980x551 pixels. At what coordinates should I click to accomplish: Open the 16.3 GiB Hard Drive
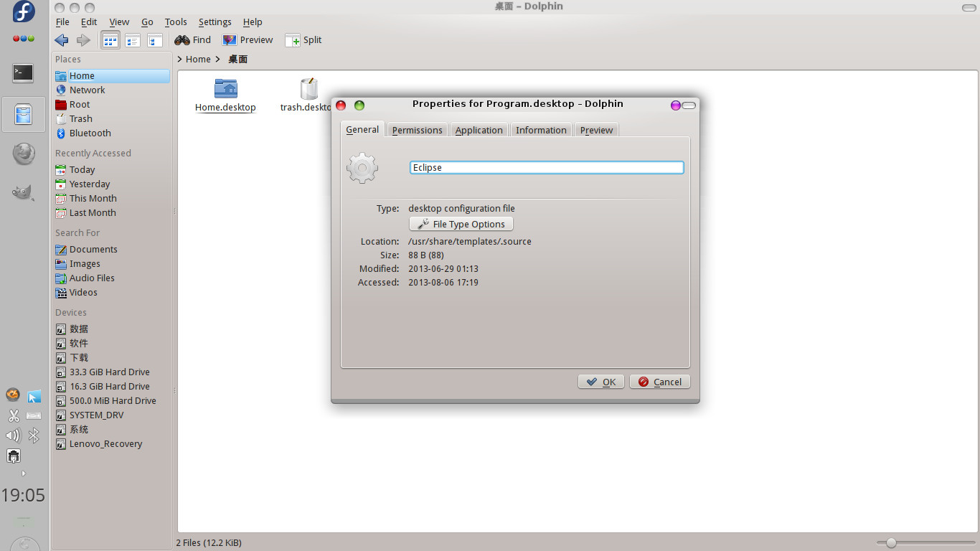click(112, 386)
